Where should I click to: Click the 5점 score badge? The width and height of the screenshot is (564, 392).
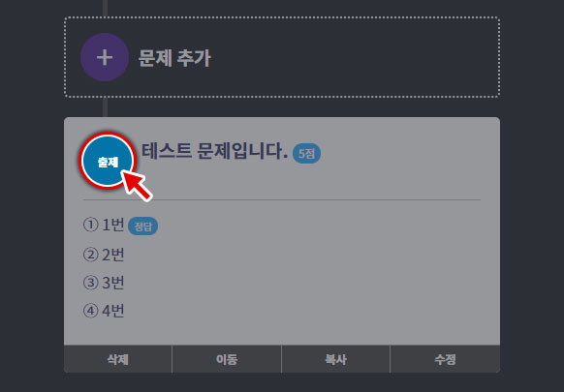pos(306,154)
